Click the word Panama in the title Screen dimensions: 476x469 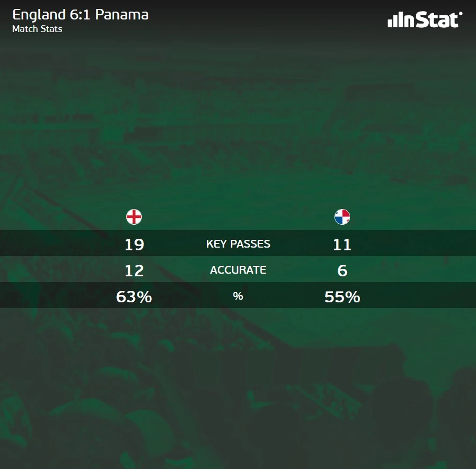point(122,15)
